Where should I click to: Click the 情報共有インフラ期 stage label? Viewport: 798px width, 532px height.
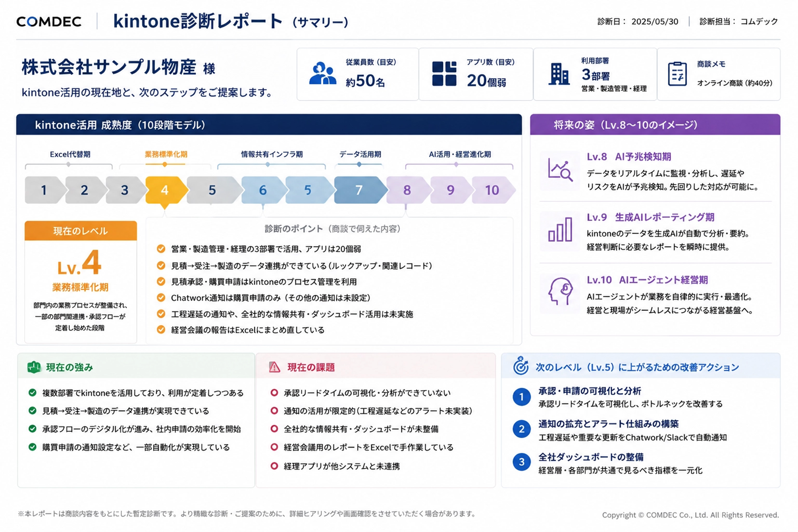[272, 154]
